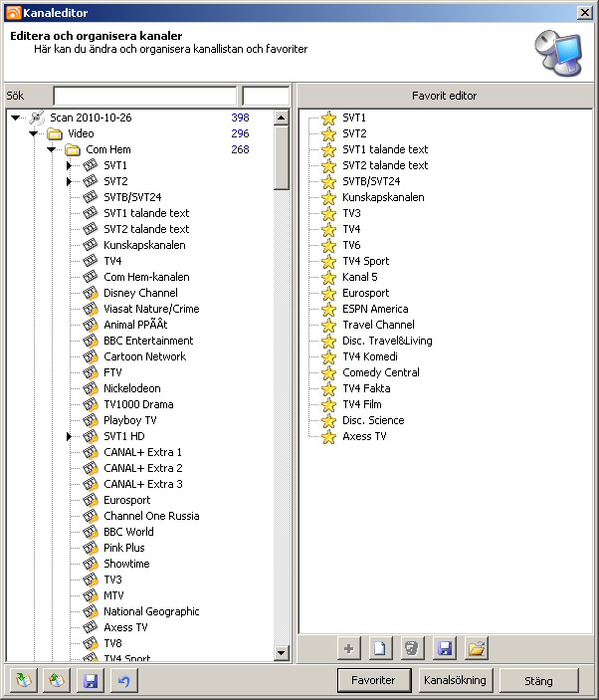Click the encrypted channel icon beside Disney Channel
This screenshot has height=700, width=599.
click(91, 293)
